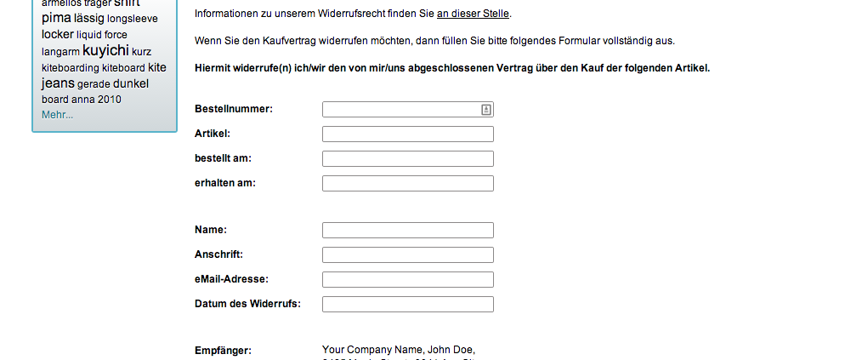
Task: Click into the bestellt am field
Action: click(x=407, y=159)
